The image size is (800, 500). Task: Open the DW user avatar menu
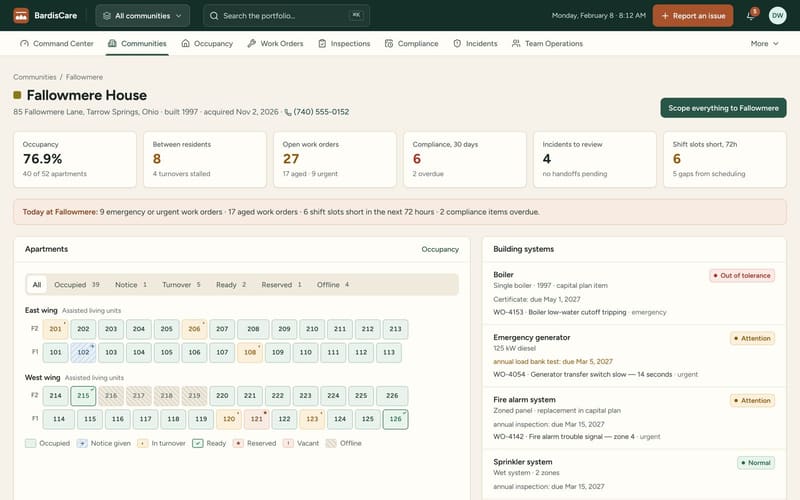(x=777, y=15)
